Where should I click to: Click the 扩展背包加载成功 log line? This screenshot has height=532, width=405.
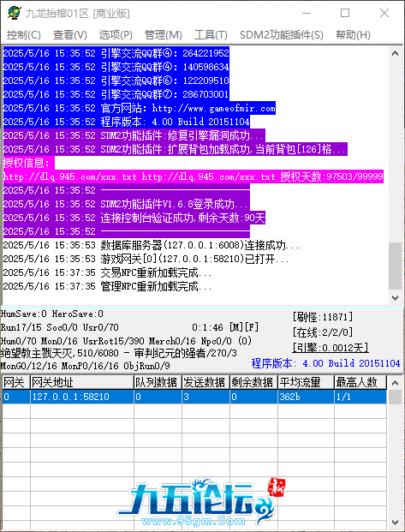click(x=175, y=149)
